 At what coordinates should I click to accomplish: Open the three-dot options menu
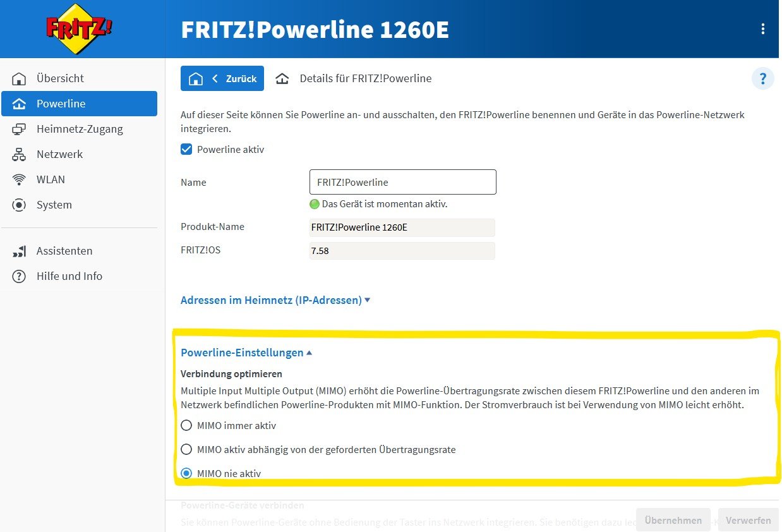click(x=763, y=29)
